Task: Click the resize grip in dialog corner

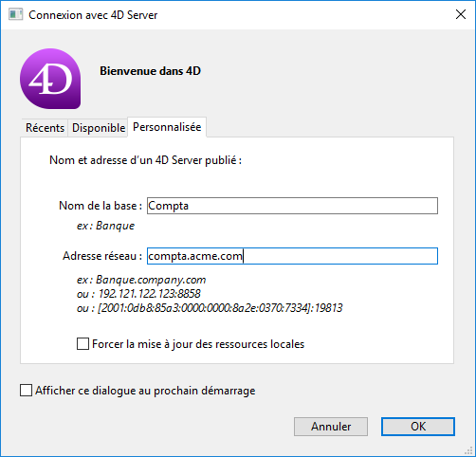Action: pos(468,450)
